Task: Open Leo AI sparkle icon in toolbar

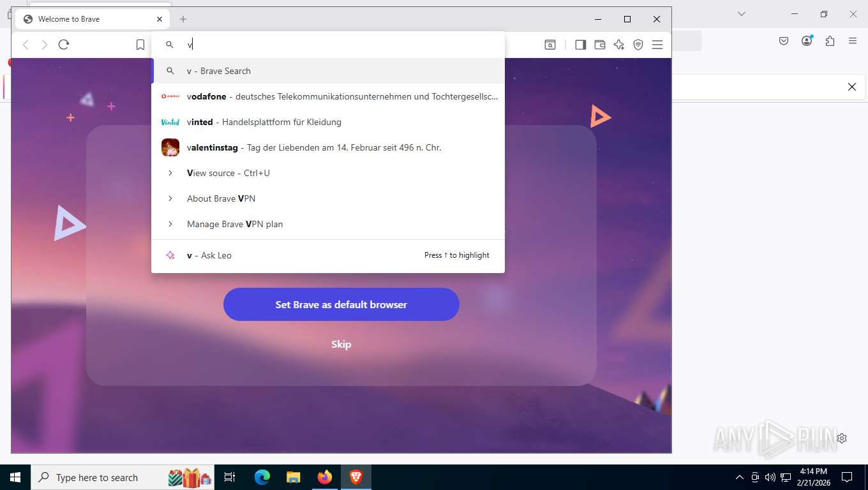Action: [x=618, y=45]
